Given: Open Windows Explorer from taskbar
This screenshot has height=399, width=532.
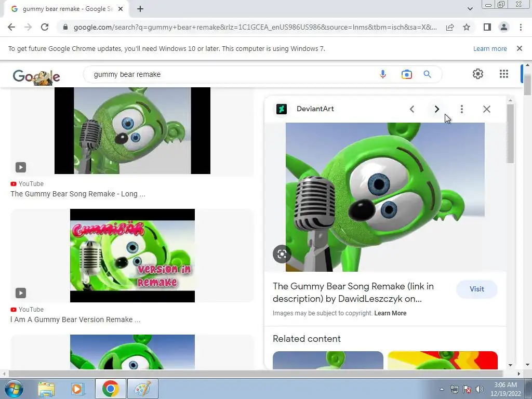Looking at the screenshot, I should pyautogui.click(x=46, y=389).
